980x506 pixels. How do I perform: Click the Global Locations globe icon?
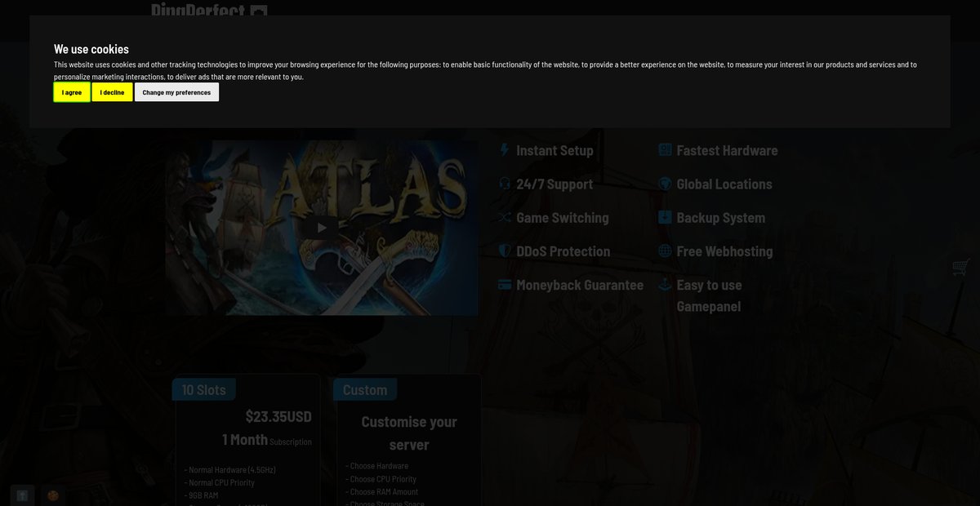pos(664,184)
